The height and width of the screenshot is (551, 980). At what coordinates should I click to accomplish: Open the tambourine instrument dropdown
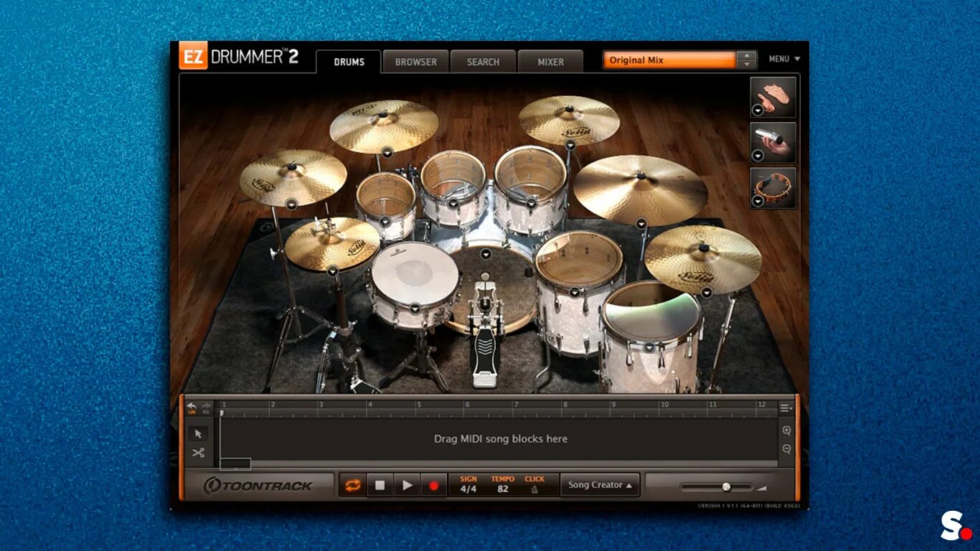click(758, 202)
